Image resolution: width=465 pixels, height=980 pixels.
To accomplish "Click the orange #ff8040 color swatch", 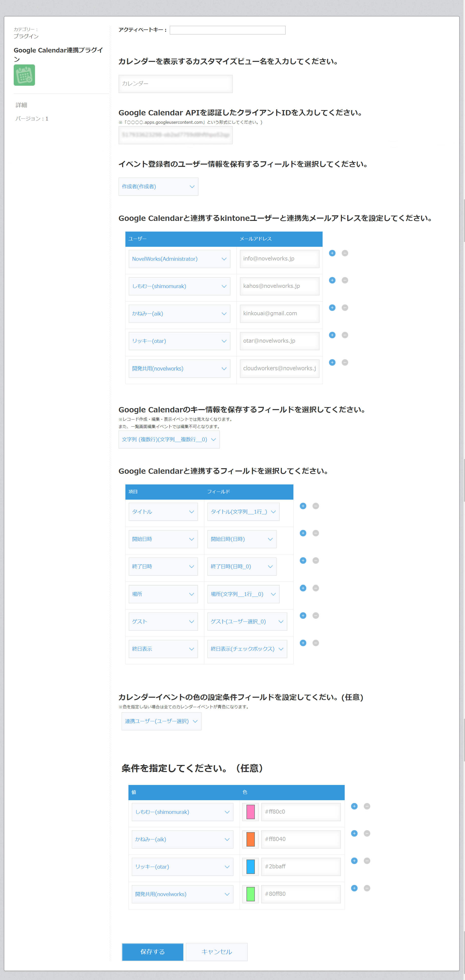I will (x=251, y=839).
